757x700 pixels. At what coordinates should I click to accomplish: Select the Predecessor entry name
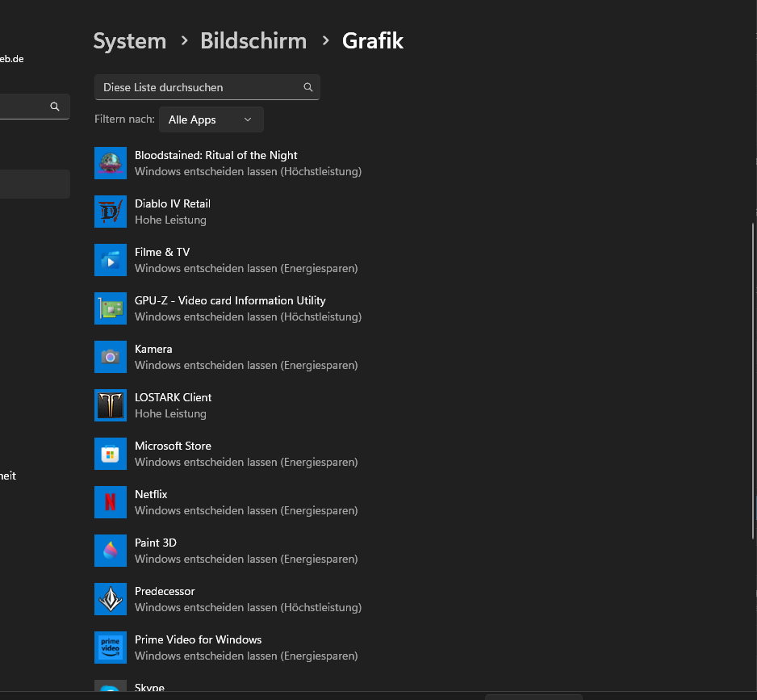pyautogui.click(x=165, y=591)
